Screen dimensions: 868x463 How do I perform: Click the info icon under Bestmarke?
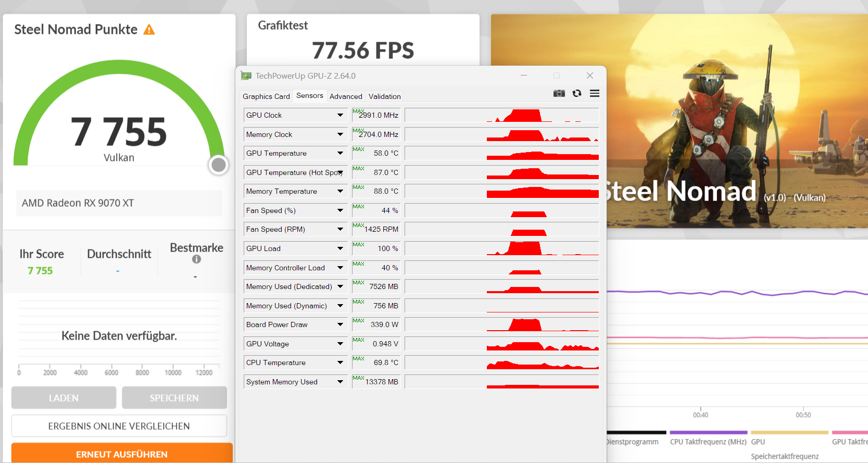coord(196,259)
